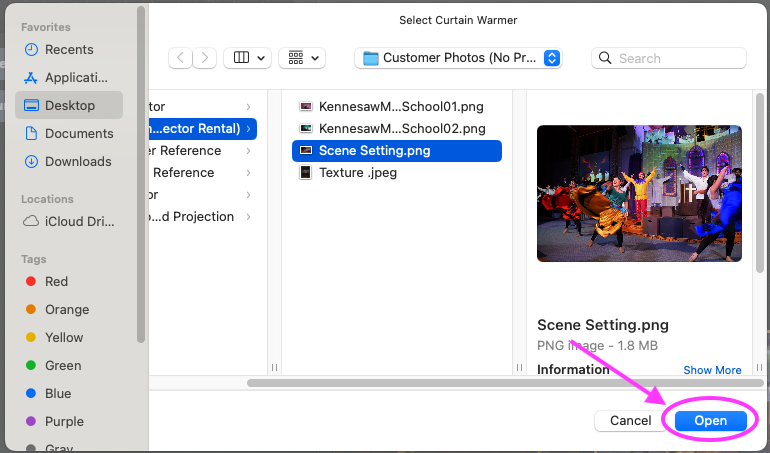770x453 pixels.
Task: Filter by the Red tag
Action: [x=56, y=281]
